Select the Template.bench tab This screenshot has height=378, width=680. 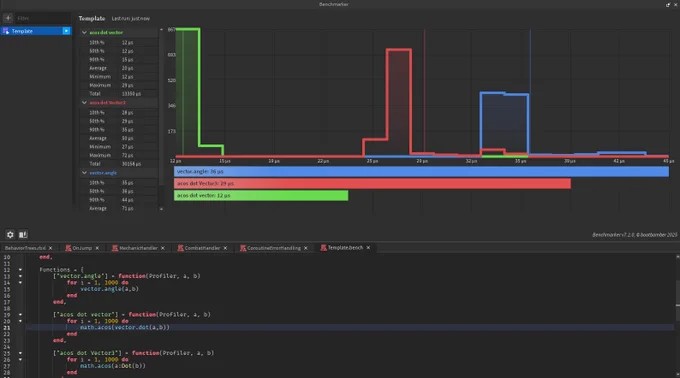coord(345,248)
